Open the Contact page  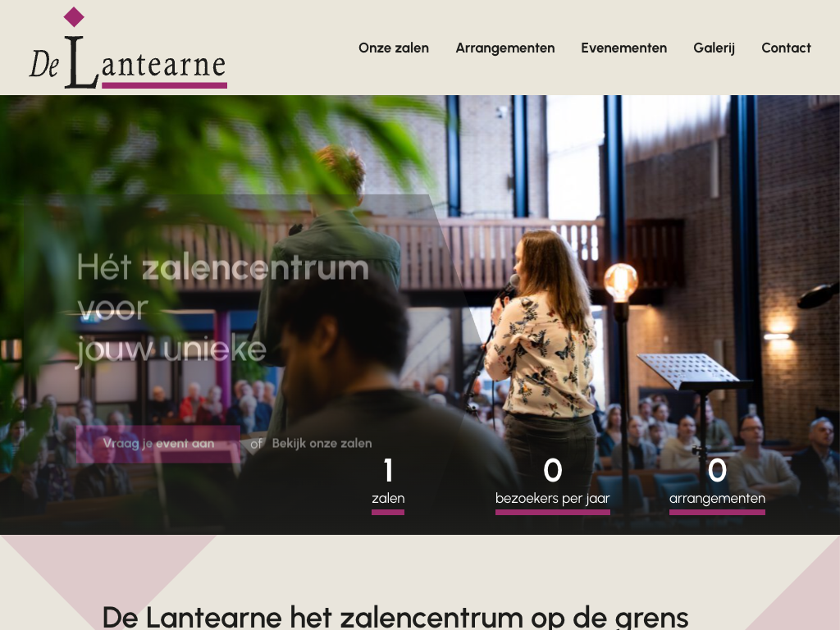tap(786, 48)
